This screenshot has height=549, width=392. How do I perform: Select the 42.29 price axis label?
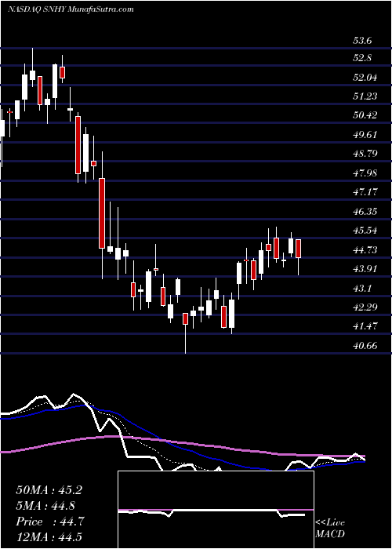click(365, 307)
